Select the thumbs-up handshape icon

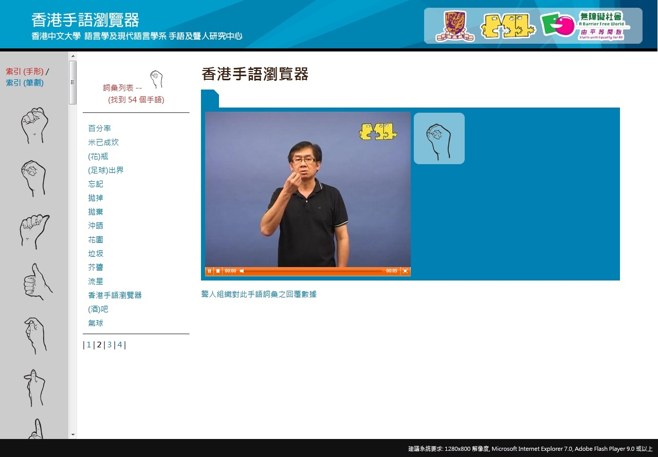[36, 283]
